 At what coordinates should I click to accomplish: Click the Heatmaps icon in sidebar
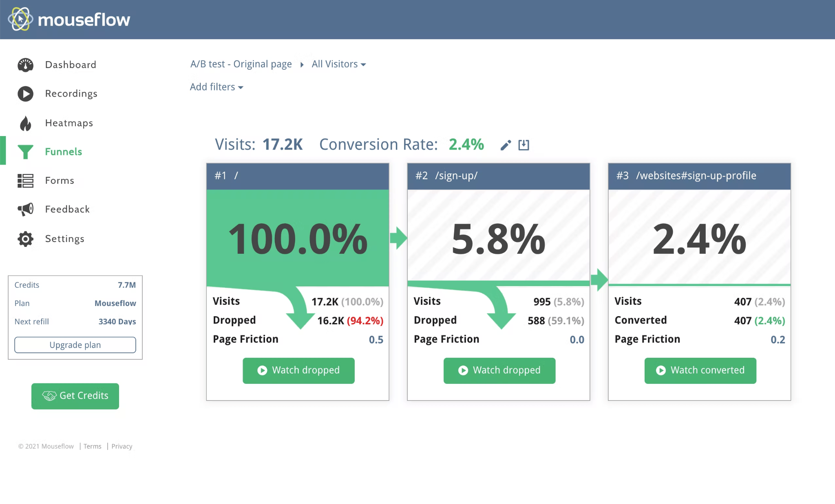point(26,123)
